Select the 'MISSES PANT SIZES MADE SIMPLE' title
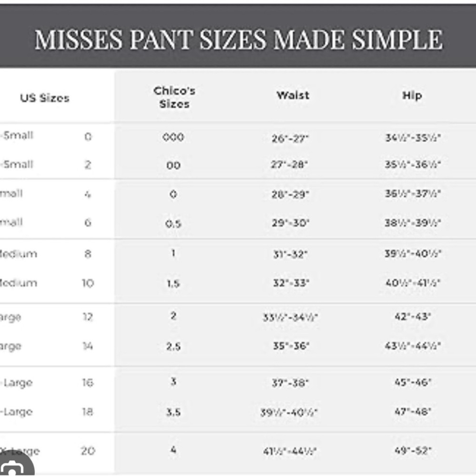The image size is (476, 476). click(x=238, y=40)
